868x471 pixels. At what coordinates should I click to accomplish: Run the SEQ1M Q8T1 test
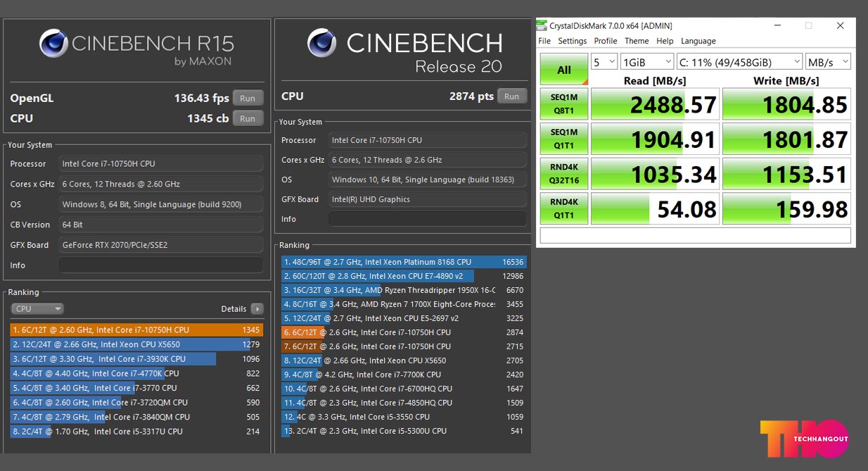(x=564, y=104)
